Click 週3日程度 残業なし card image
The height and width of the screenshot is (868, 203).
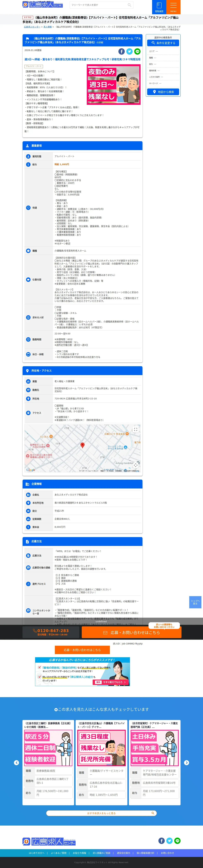pos(101,748)
